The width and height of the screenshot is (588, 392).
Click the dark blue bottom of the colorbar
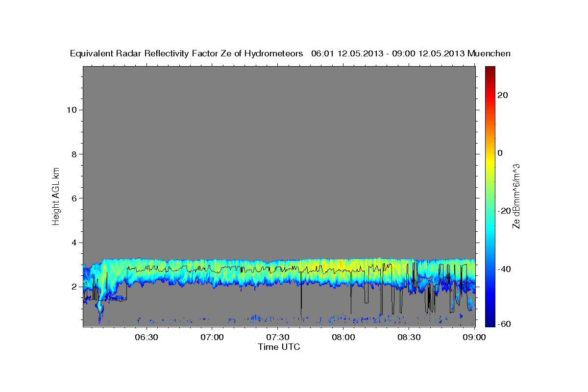pyautogui.click(x=490, y=321)
